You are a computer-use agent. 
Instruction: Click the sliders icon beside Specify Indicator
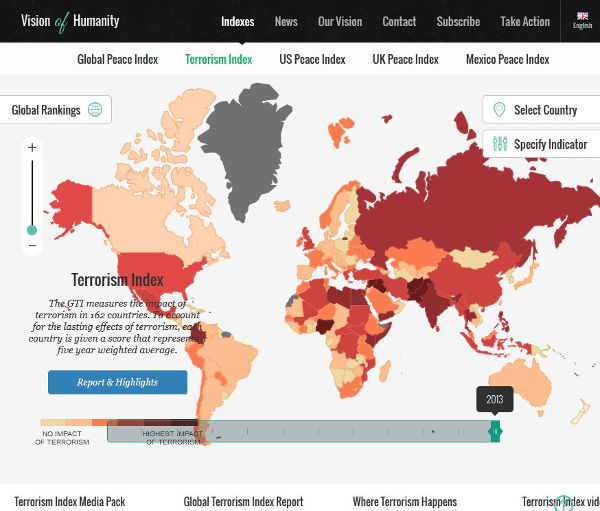click(499, 144)
